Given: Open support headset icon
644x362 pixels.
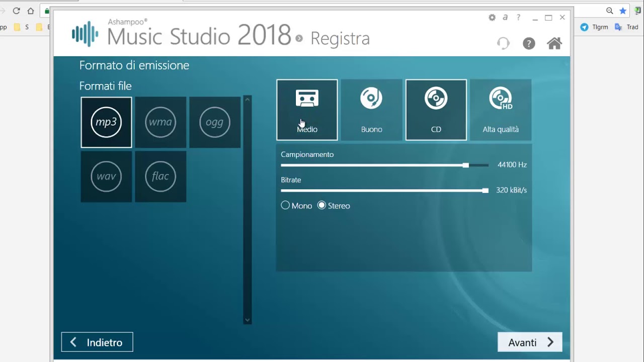Looking at the screenshot, I should (x=503, y=43).
